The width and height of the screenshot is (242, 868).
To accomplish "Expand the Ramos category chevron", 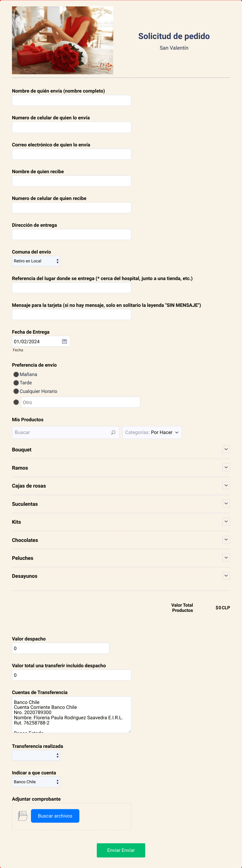I will tap(226, 467).
